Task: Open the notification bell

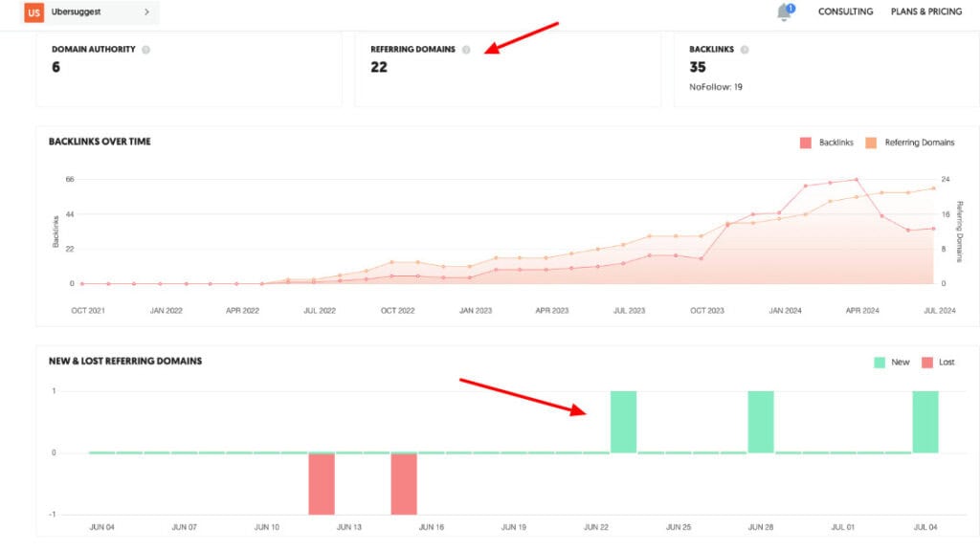Action: tap(783, 12)
